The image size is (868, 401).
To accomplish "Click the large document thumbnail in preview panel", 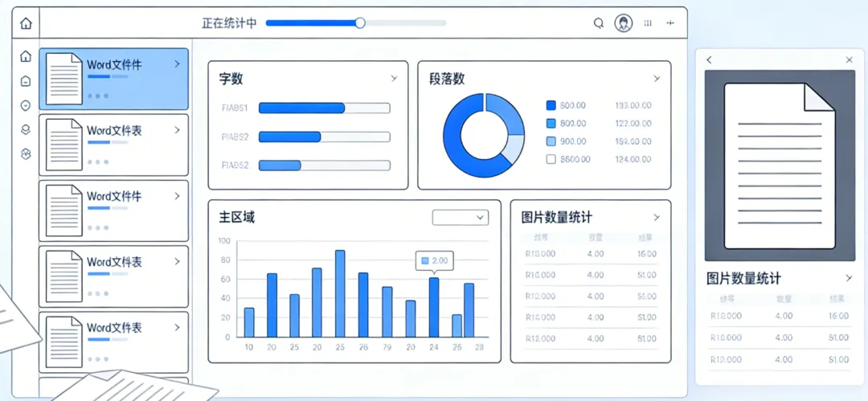I will [780, 166].
